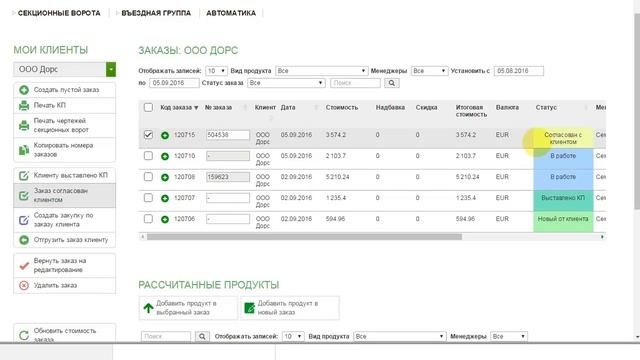
Task: Click the green plus icon for Создать пустой заказ
Action: 24,90
